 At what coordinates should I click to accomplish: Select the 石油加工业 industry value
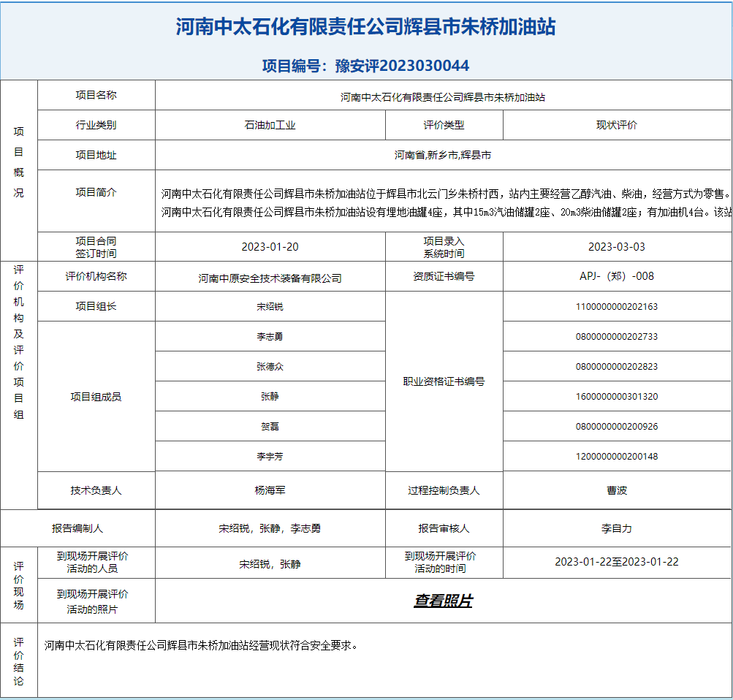[x=270, y=125]
